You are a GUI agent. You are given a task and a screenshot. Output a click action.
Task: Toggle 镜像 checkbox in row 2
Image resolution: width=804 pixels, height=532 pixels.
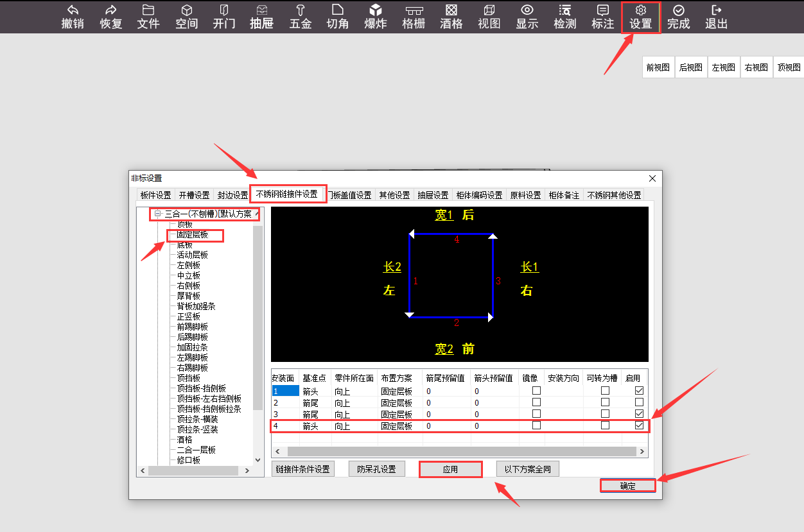pos(536,402)
